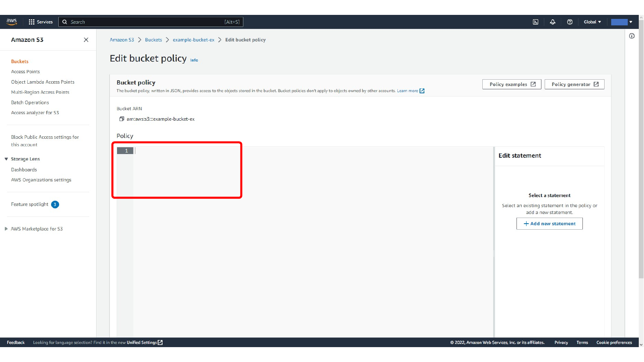Open Privacy link in footer

[x=561, y=343]
